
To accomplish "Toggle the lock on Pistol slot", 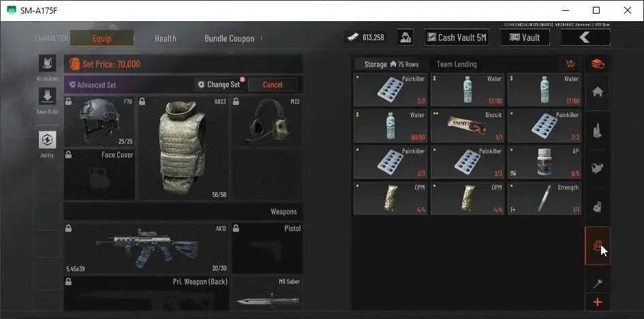I will tap(236, 228).
